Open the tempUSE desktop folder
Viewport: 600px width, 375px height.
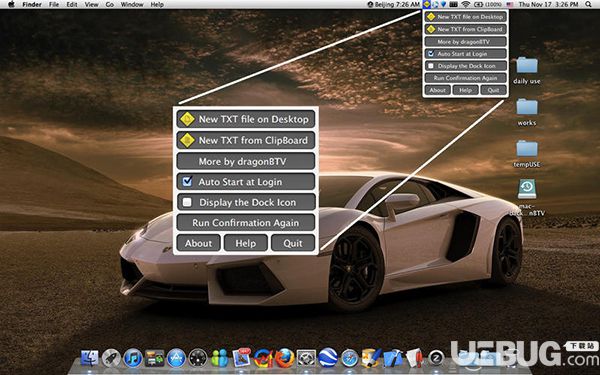pos(527,148)
